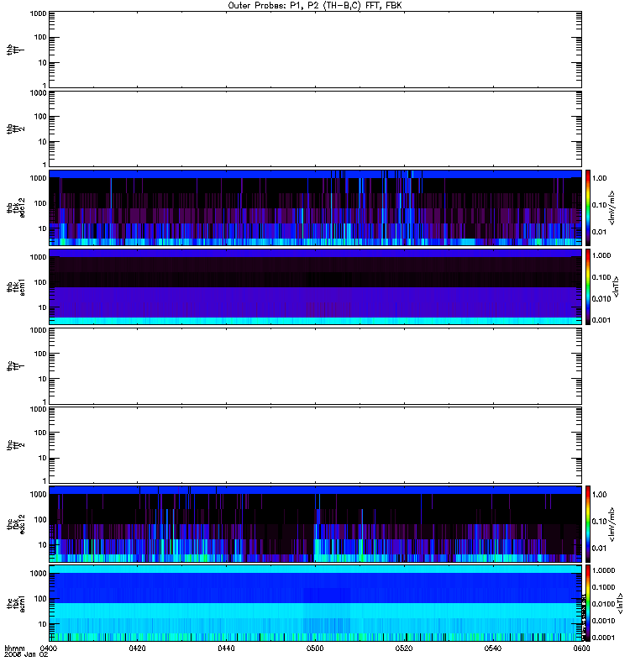Click the "<|mV/m|>" label beside thb edc12 color bar
The width and height of the screenshot is (630, 672).
[612, 207]
